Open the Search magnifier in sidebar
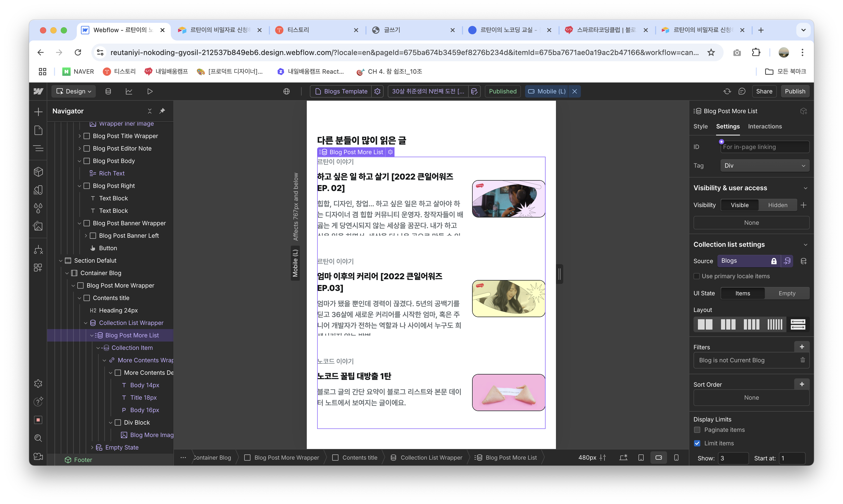The width and height of the screenshot is (843, 504). 38,438
